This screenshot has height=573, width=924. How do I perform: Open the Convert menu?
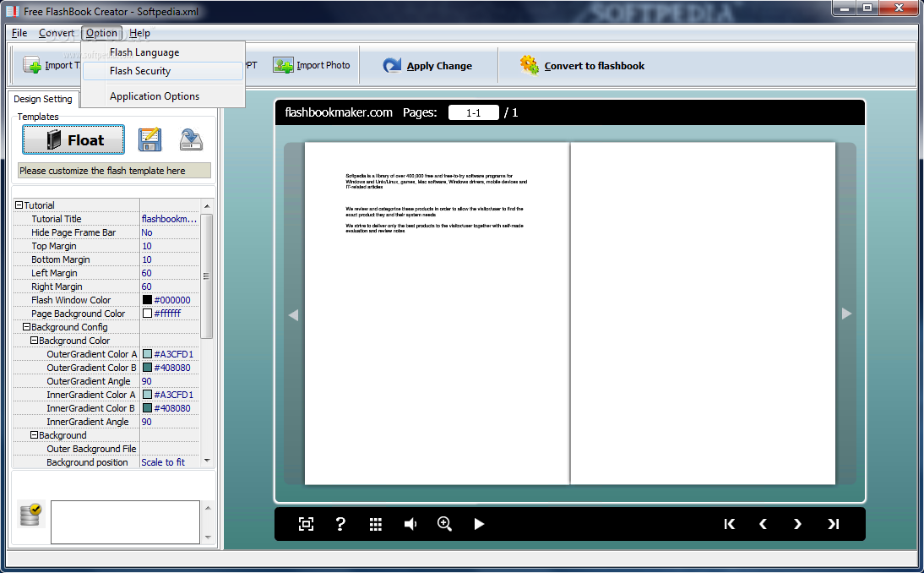57,33
